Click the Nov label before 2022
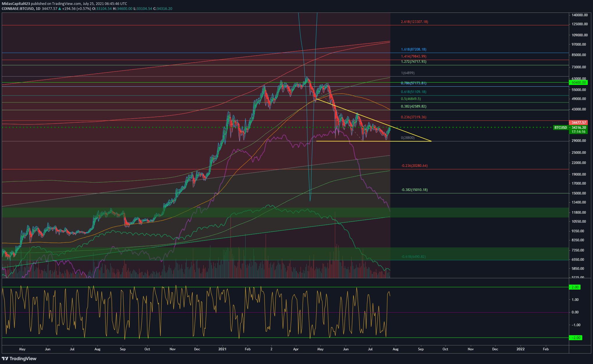 click(471, 349)
